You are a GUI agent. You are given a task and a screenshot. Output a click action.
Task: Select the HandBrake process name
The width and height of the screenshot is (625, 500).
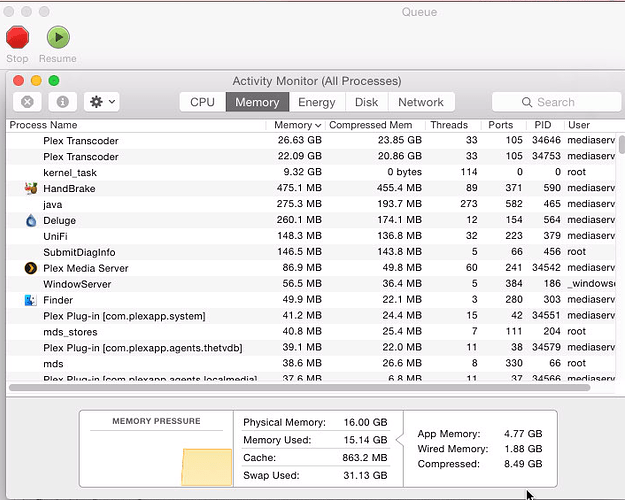[x=69, y=189]
